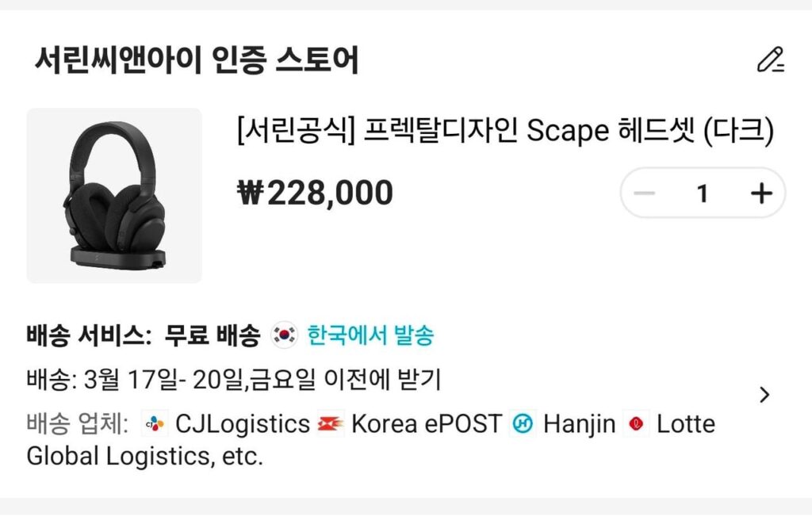Image resolution: width=812 pixels, height=528 pixels.
Task: Click the quantity number field showing 1
Action: click(x=703, y=193)
